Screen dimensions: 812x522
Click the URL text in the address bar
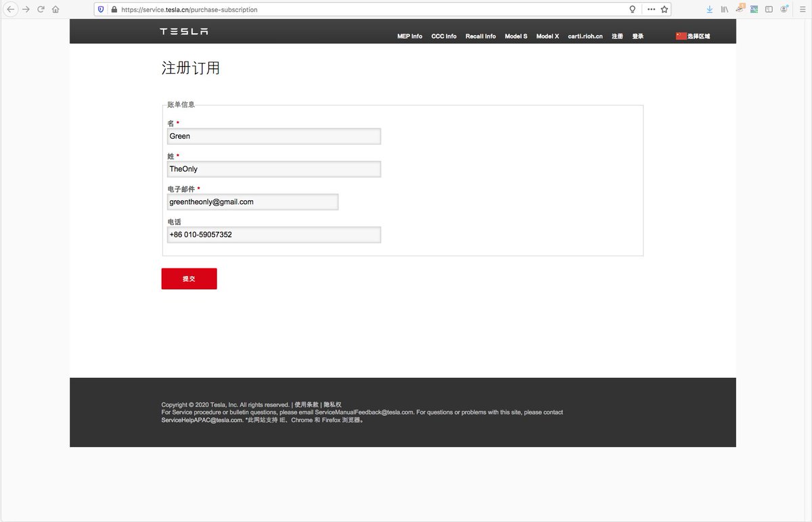click(189, 9)
